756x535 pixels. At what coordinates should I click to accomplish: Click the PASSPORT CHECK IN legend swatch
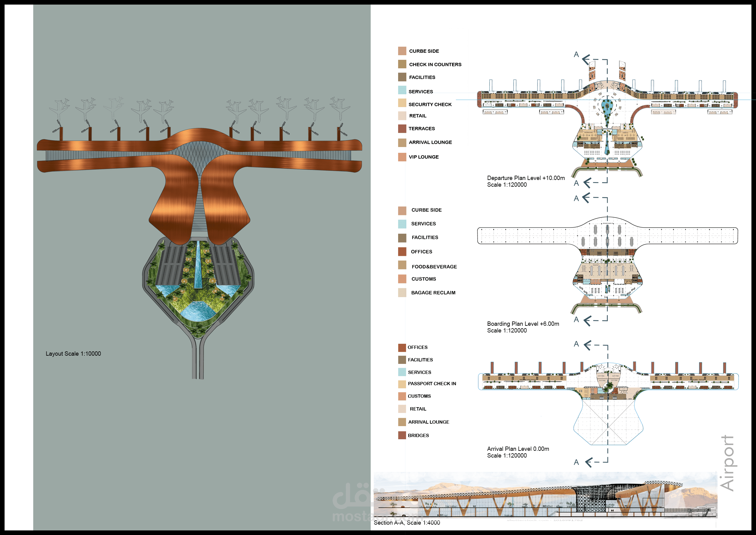(x=402, y=384)
